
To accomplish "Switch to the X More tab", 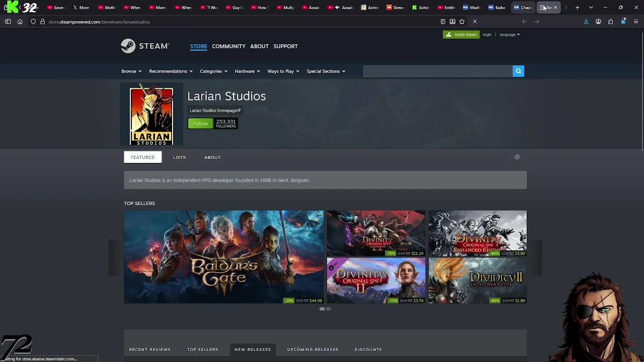I will coord(80,8).
